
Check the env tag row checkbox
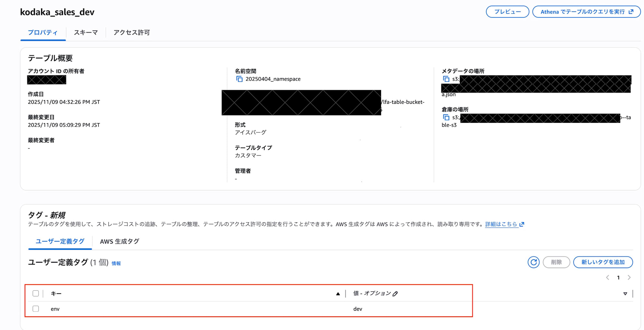coord(36,309)
